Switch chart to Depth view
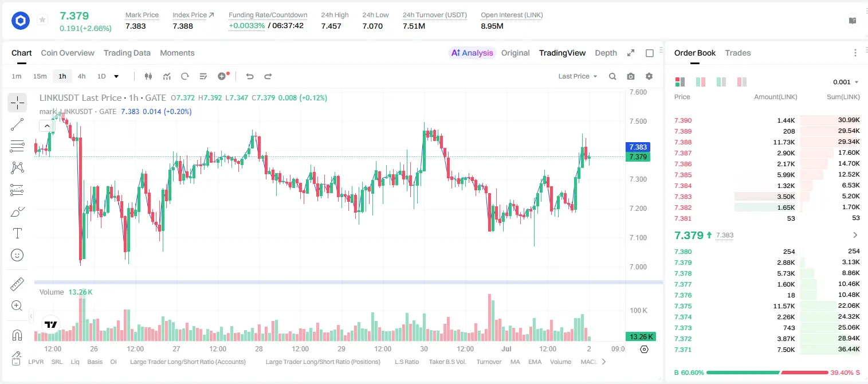The height and width of the screenshot is (384, 868). [606, 53]
